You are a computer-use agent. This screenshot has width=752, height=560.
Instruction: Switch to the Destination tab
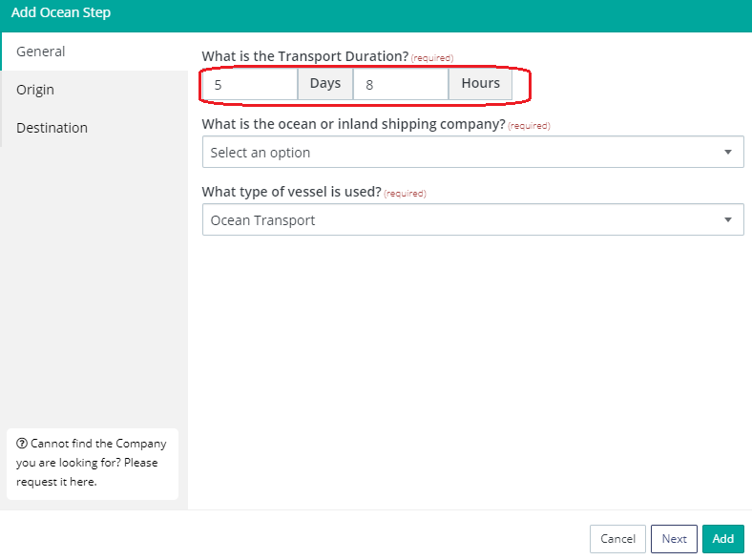point(94,128)
